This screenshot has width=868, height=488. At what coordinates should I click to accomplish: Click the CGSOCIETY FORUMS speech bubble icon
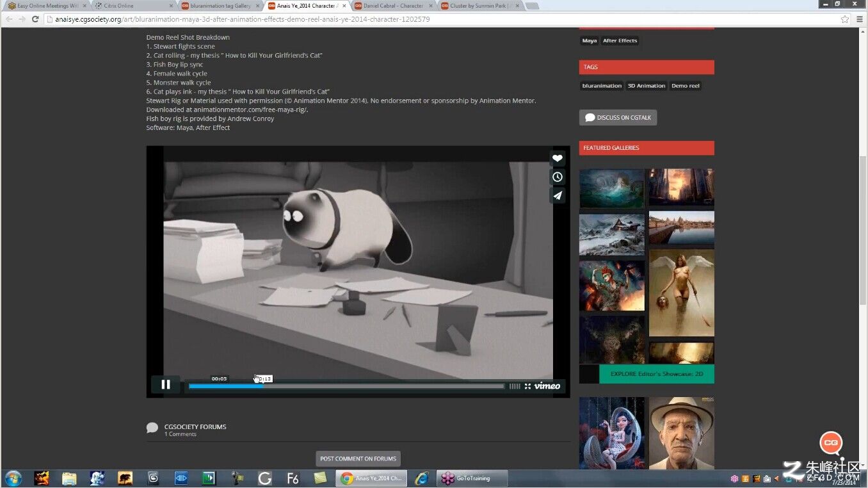152,428
